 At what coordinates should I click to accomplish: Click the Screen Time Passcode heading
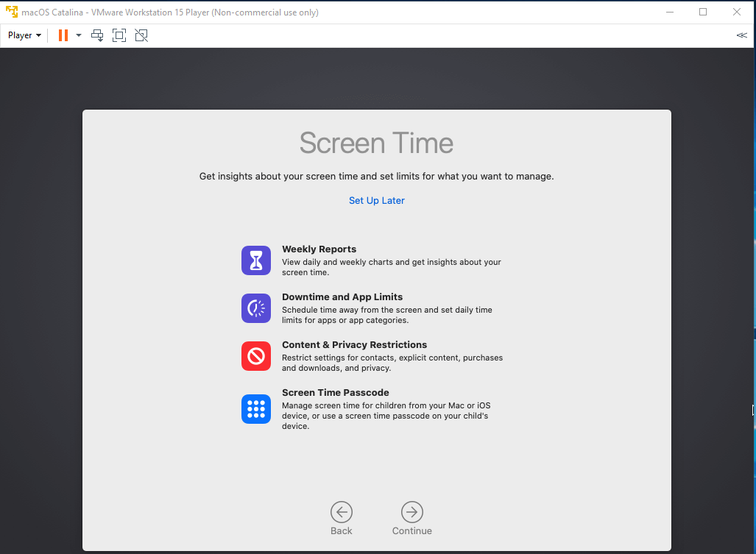coord(336,392)
